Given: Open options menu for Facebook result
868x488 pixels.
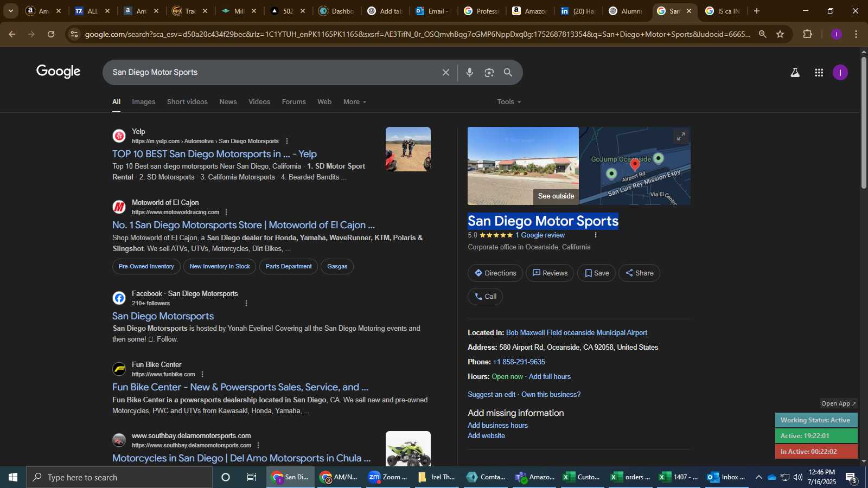Looking at the screenshot, I should click(246, 303).
